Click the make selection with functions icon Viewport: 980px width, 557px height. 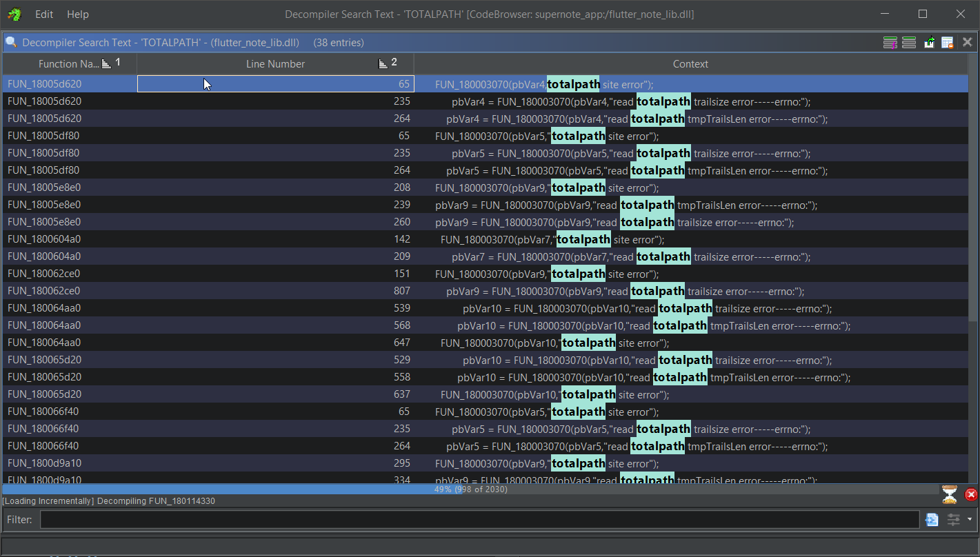(x=890, y=43)
